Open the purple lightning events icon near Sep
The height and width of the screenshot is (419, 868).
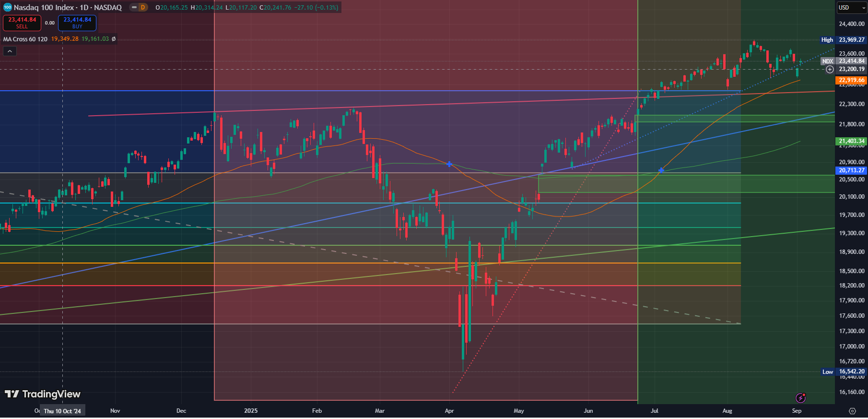pyautogui.click(x=800, y=397)
